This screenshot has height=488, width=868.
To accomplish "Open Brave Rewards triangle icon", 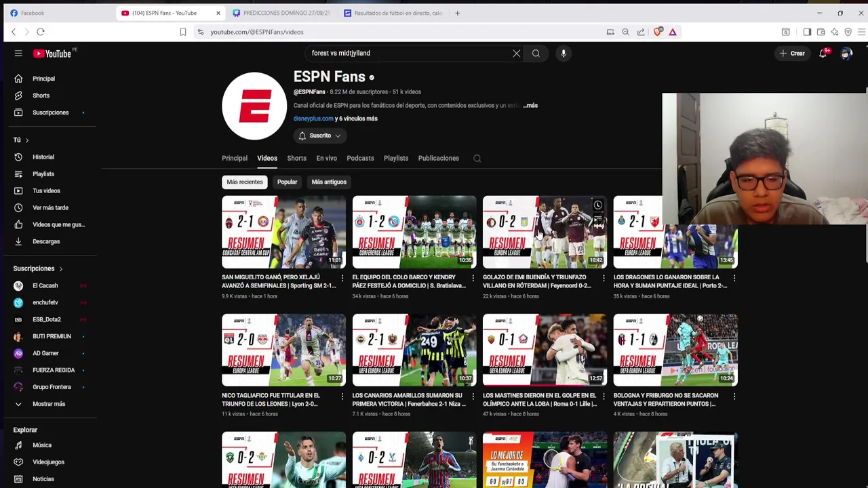I will pos(673,32).
